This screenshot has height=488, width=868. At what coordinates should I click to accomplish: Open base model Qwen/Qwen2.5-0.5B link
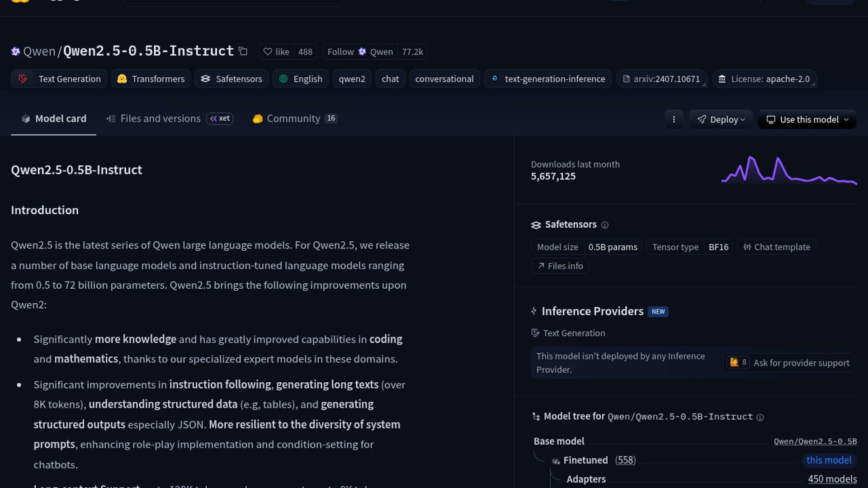tap(815, 441)
